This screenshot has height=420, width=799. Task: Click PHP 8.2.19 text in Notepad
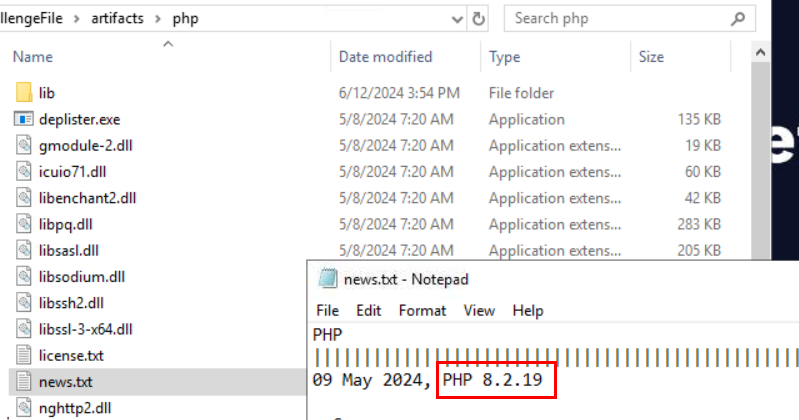[493, 380]
